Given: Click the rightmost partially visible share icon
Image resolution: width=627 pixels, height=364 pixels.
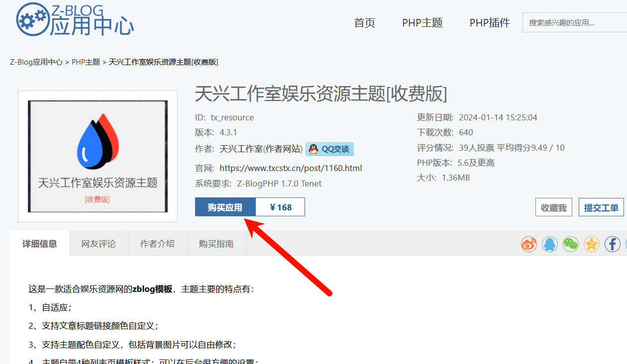Looking at the screenshot, I should [x=625, y=244].
